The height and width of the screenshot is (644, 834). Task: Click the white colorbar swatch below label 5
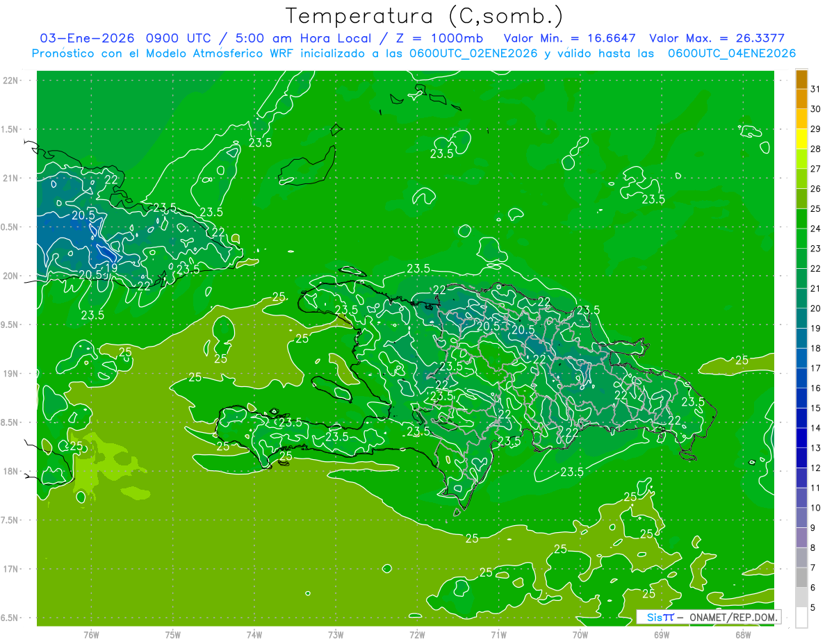click(x=801, y=618)
